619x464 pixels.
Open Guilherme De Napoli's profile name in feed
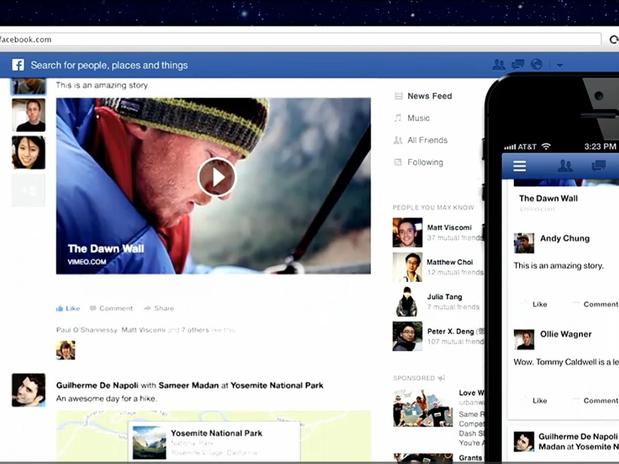97,385
